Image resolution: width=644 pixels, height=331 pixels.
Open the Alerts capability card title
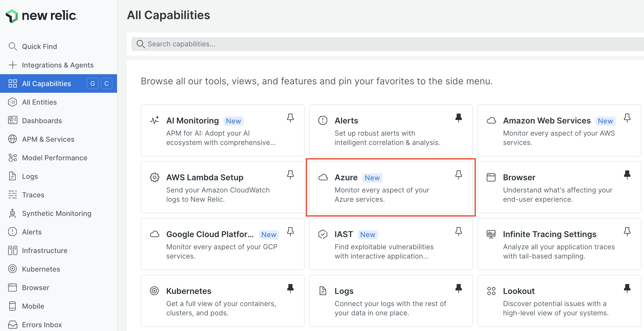[346, 121]
